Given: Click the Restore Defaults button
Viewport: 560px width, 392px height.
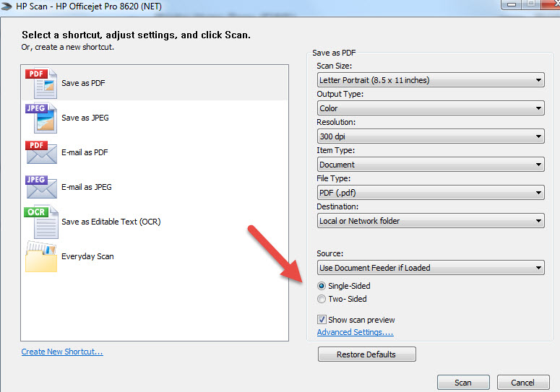Looking at the screenshot, I should click(367, 354).
